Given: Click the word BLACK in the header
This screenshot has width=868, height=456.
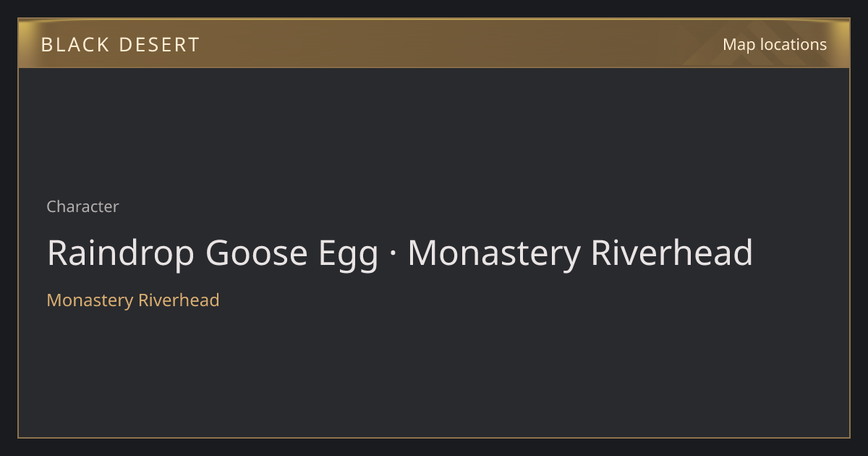Looking at the screenshot, I should click(75, 45).
